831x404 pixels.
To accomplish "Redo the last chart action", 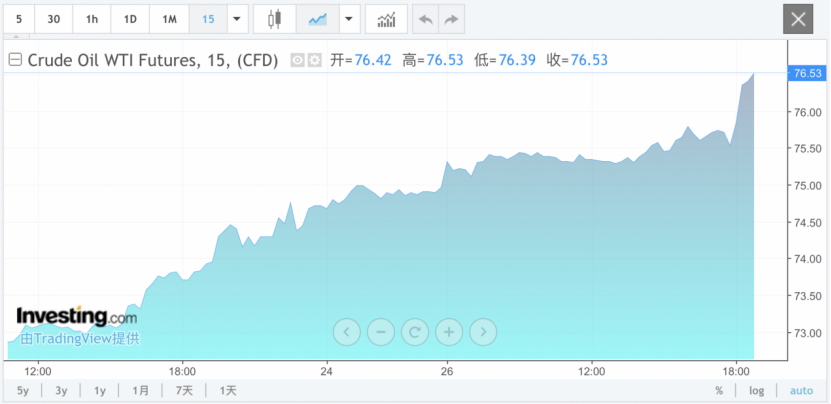I will click(452, 19).
